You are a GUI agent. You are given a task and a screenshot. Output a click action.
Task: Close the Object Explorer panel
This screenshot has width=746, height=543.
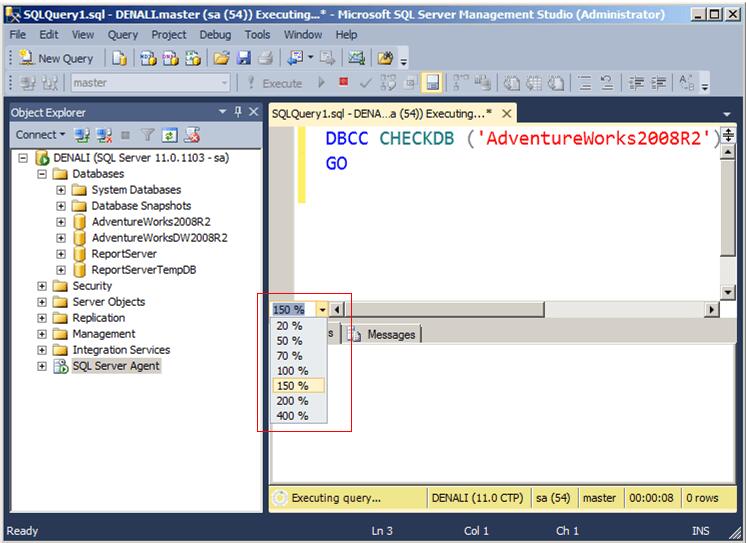click(x=254, y=112)
